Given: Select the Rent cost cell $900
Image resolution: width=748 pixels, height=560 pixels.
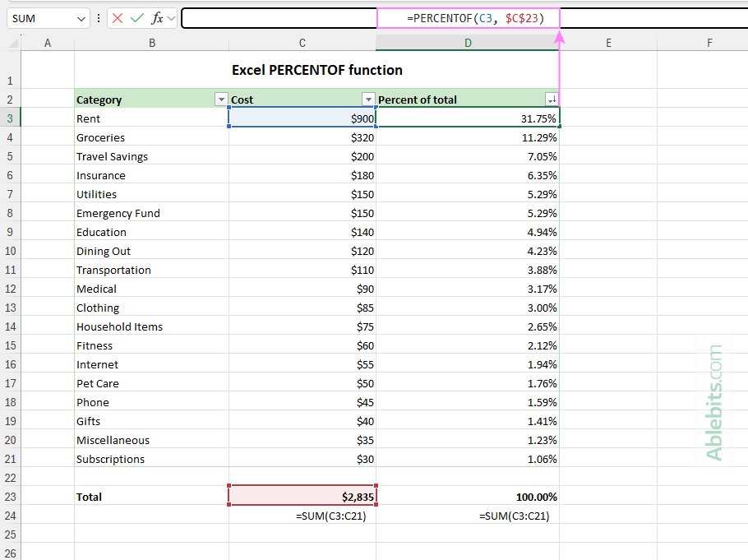Looking at the screenshot, I should [302, 118].
